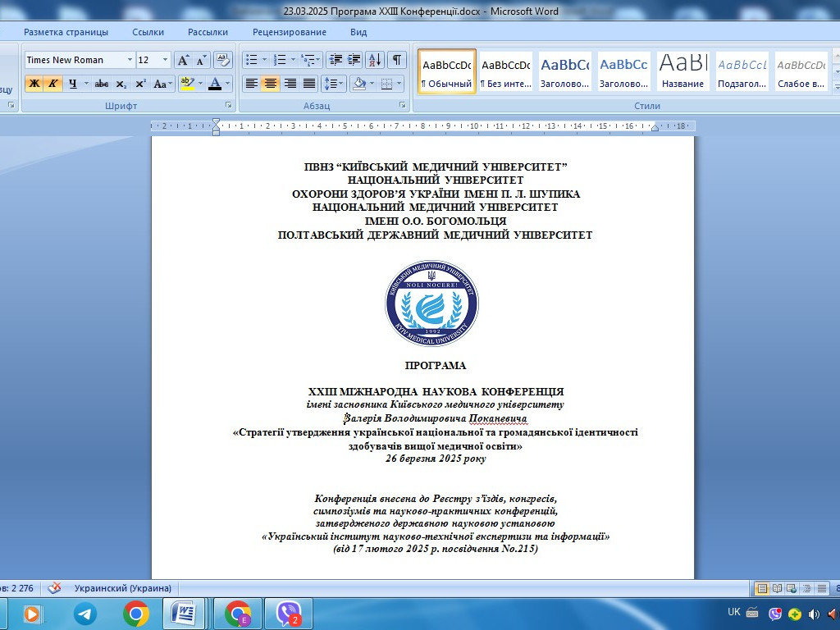Align text left

[x=251, y=84]
